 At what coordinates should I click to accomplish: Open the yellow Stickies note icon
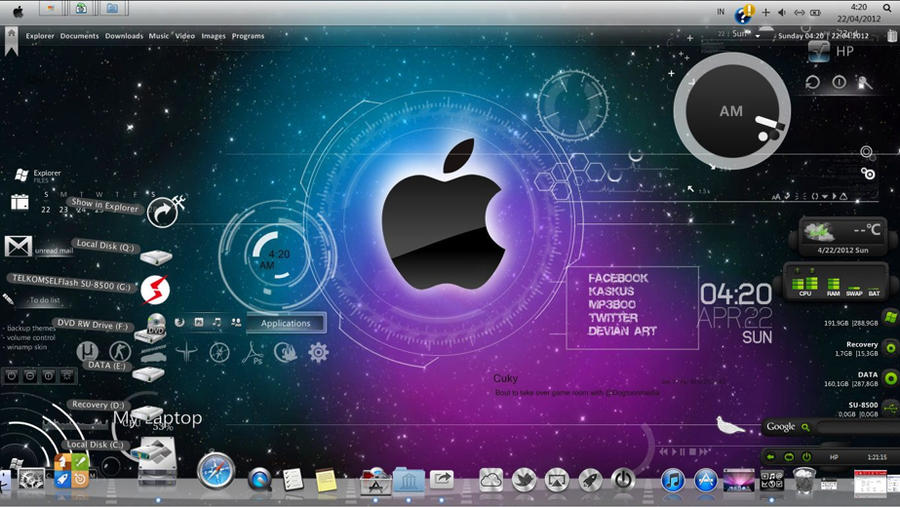point(326,480)
